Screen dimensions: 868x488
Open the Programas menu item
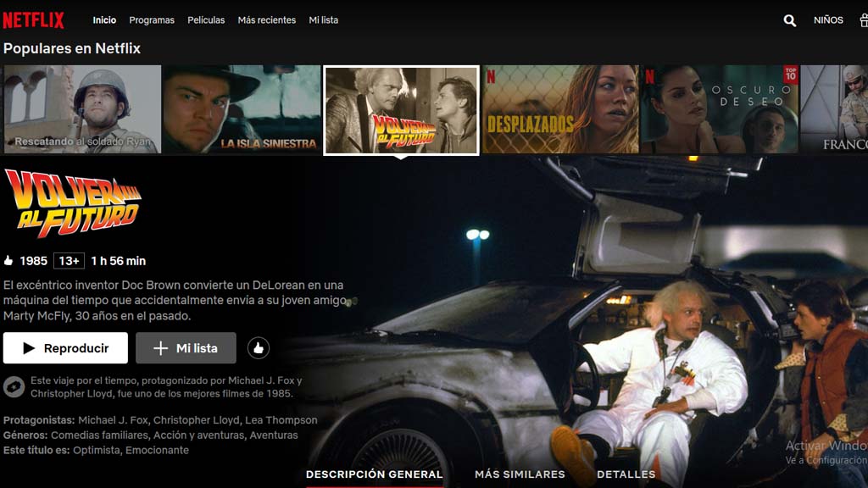tap(152, 20)
